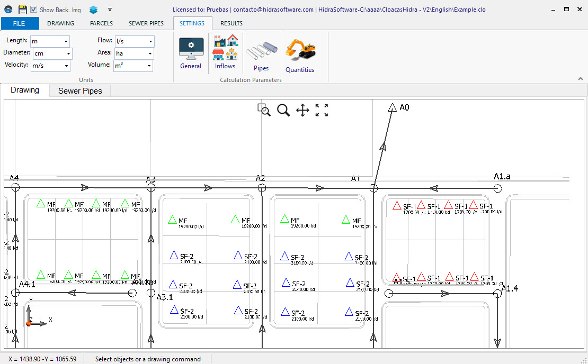Open the FILE menu
Screen dimensions: 588x364
pos(20,23)
